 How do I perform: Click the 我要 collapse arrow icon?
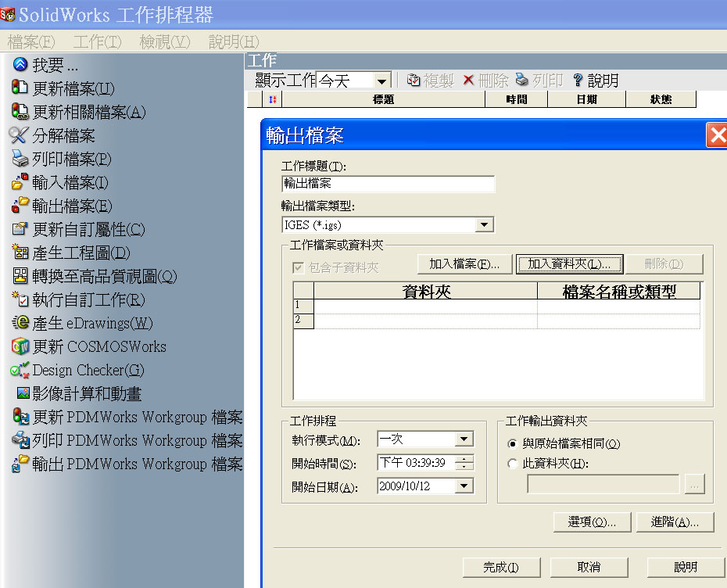click(x=20, y=64)
